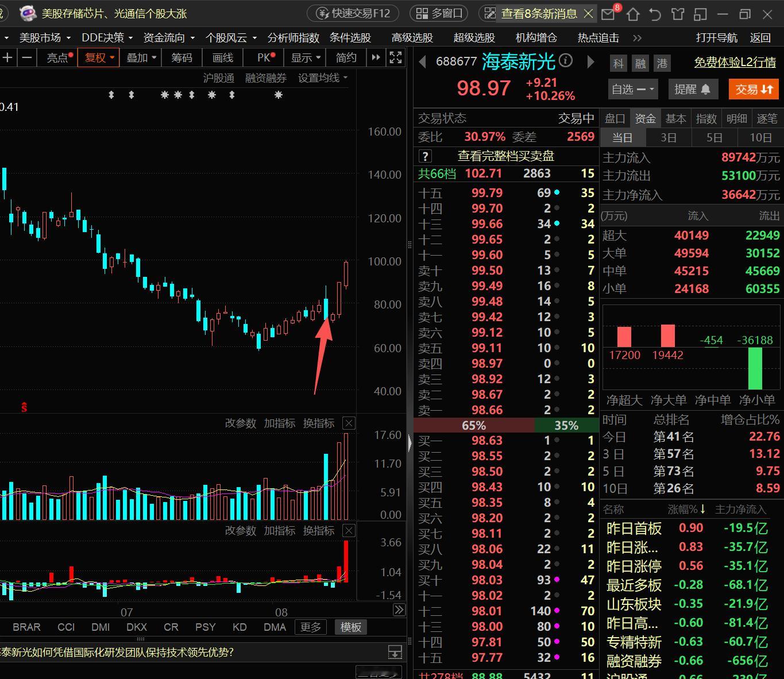Click the double-chevron icon below the chart

[x=399, y=610]
